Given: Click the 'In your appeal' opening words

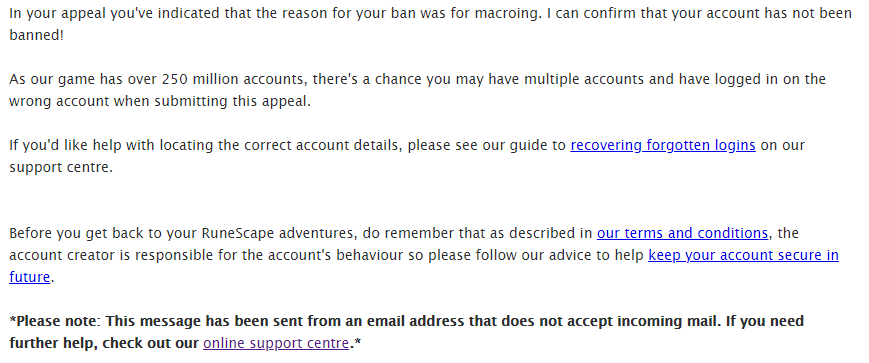Looking at the screenshot, I should [x=57, y=14].
